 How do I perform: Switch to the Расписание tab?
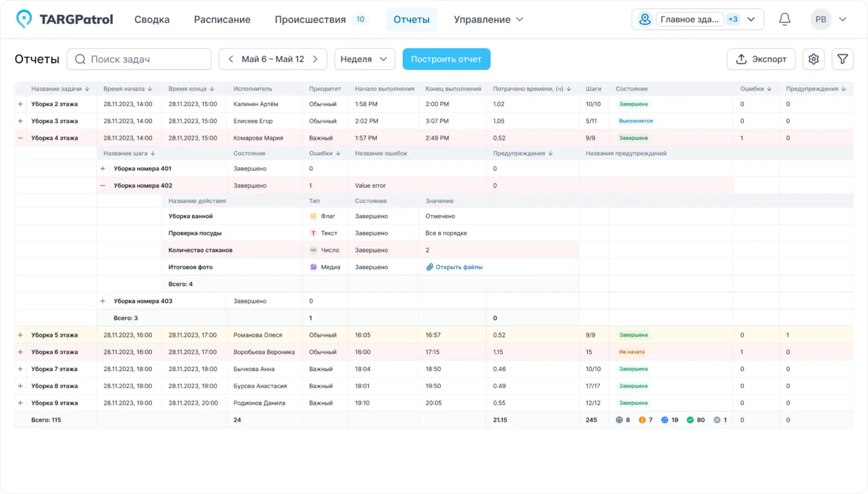(x=222, y=19)
